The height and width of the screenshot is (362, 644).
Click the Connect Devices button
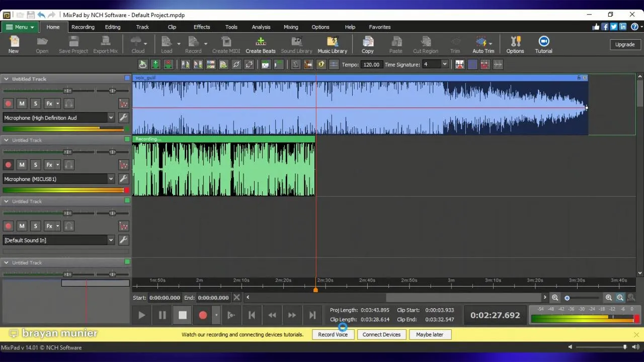(x=381, y=334)
